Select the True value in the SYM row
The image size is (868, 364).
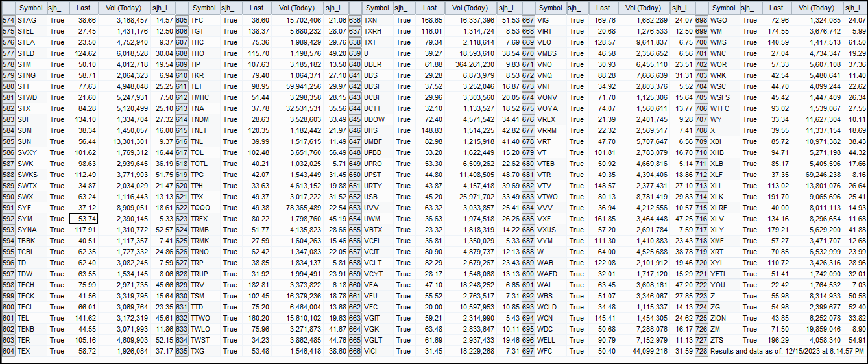57,219
